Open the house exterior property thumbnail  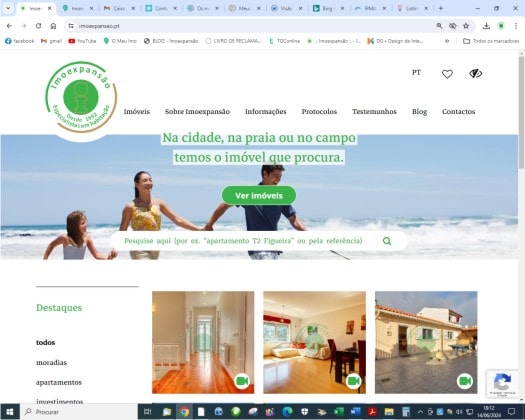426,342
